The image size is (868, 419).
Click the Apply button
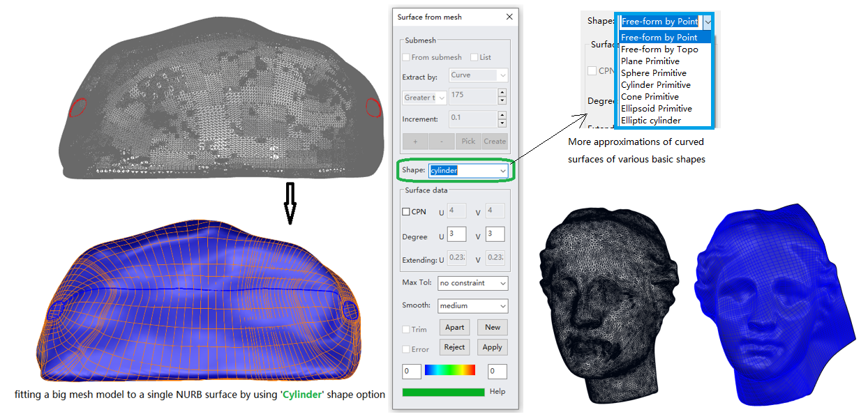pyautogui.click(x=492, y=347)
